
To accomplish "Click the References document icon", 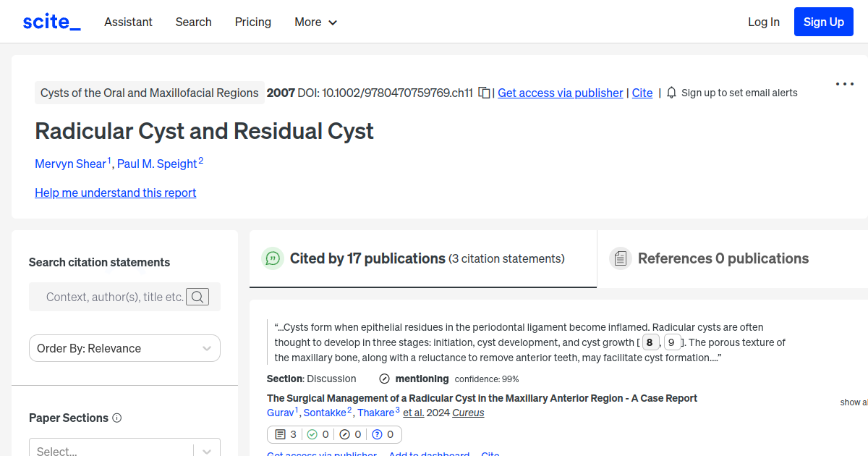I will click(620, 258).
